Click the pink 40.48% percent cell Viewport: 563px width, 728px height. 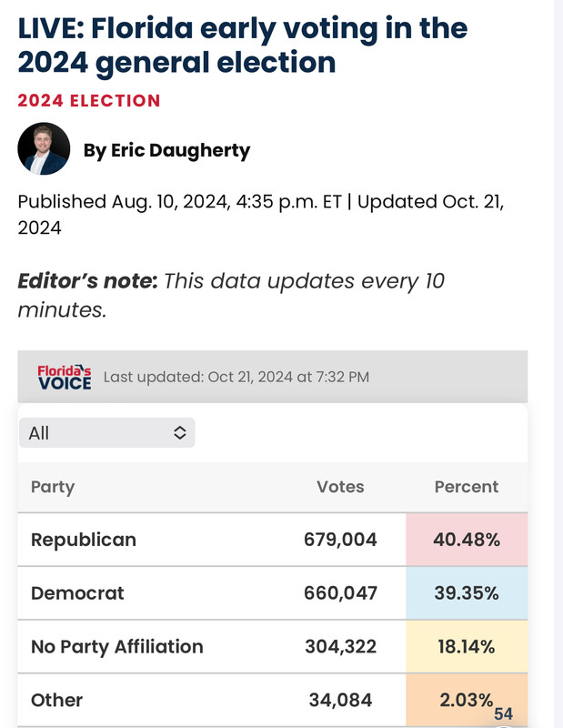click(x=467, y=540)
